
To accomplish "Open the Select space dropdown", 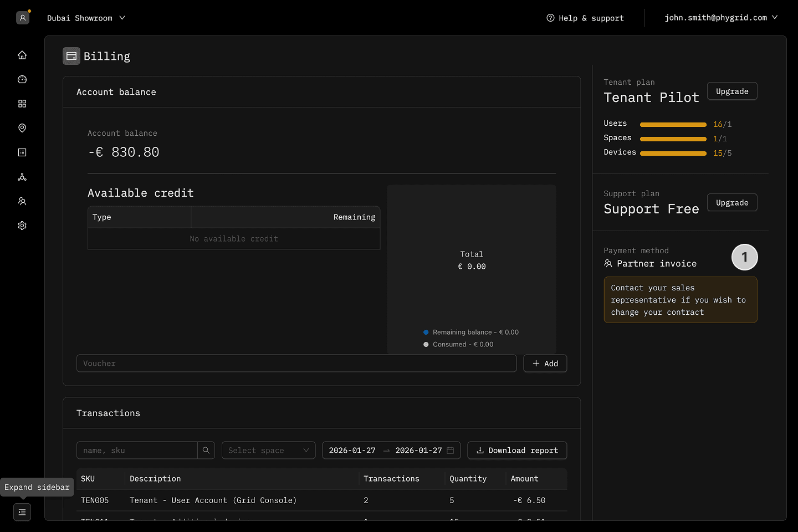I will (268, 451).
